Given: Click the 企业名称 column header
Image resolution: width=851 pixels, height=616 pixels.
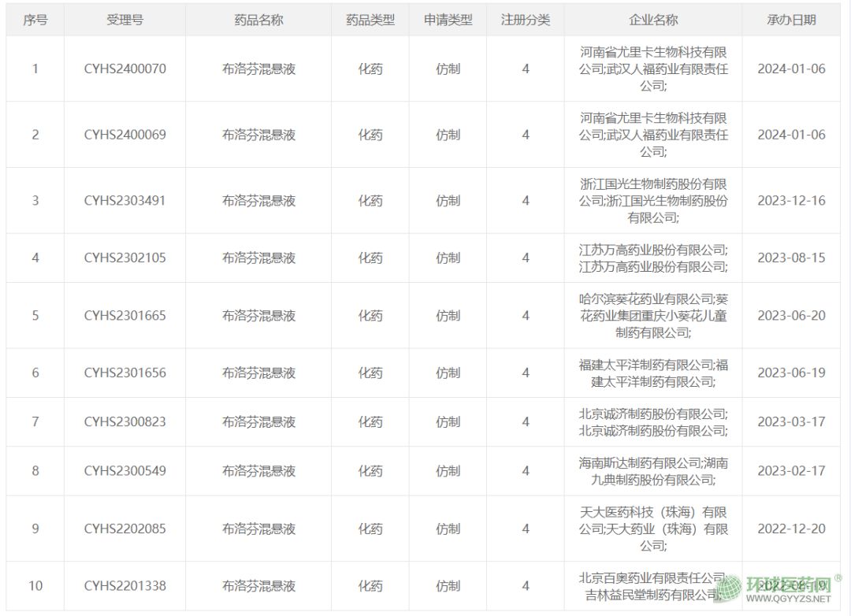Looking at the screenshot, I should (x=653, y=20).
